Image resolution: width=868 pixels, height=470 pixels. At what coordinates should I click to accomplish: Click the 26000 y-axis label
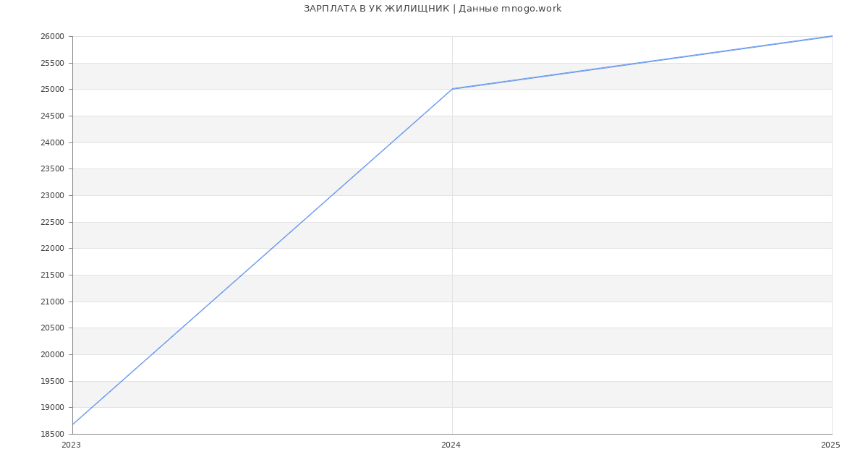coord(54,37)
